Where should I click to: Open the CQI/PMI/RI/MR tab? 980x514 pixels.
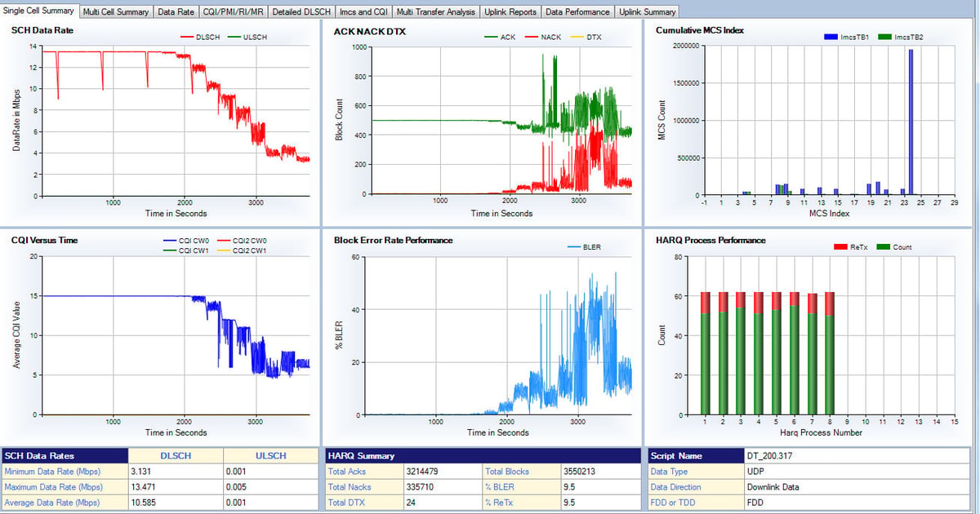pyautogui.click(x=234, y=11)
